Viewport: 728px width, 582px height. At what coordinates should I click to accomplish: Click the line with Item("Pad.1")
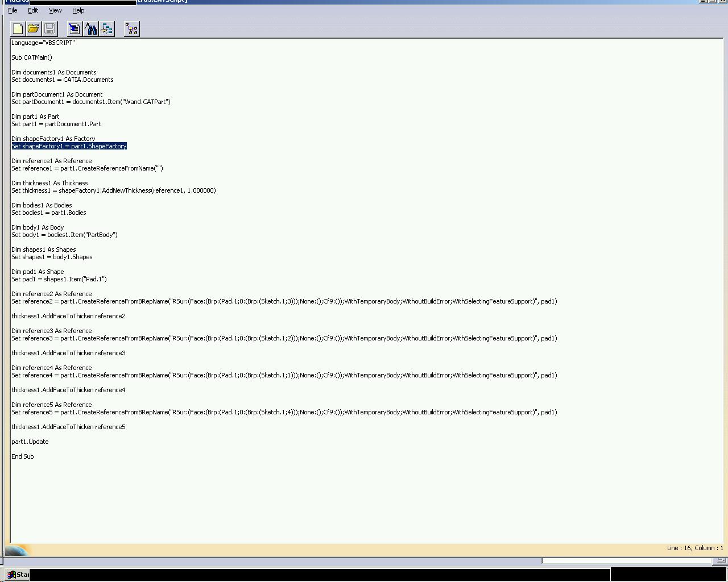tap(59, 279)
